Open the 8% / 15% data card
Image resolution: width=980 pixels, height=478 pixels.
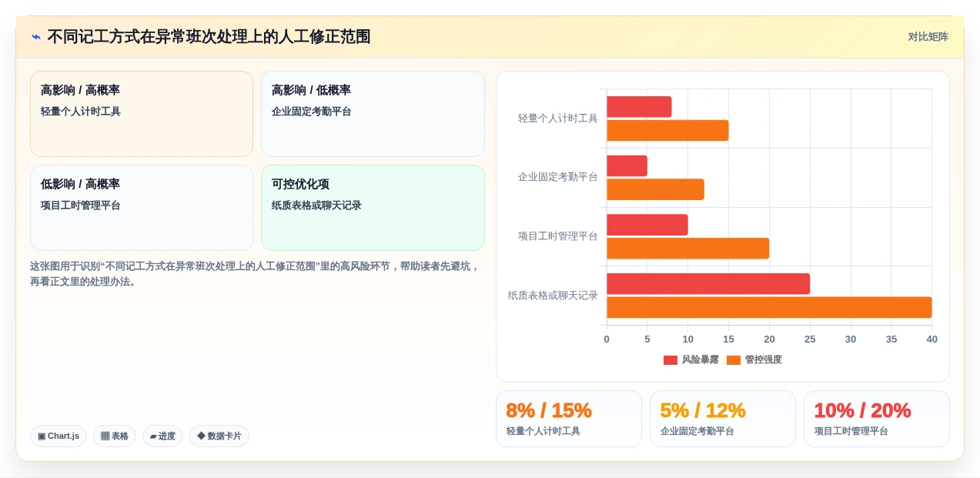569,419
